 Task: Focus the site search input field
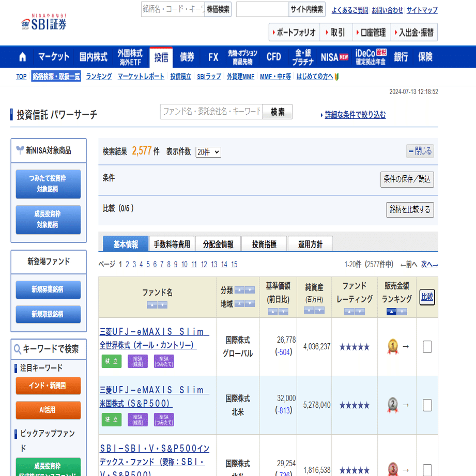263,9
